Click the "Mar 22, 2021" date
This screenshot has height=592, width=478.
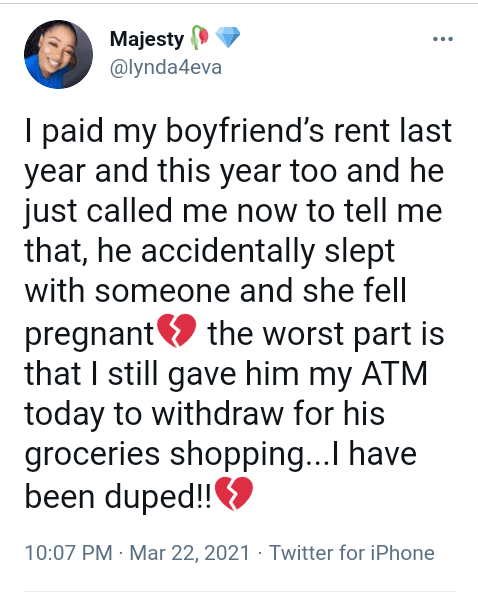190,553
